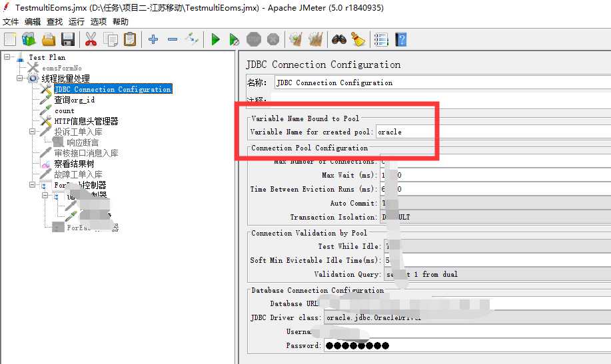The image size is (611, 364).
Task: Click the Clear All results icon
Action: [x=316, y=39]
